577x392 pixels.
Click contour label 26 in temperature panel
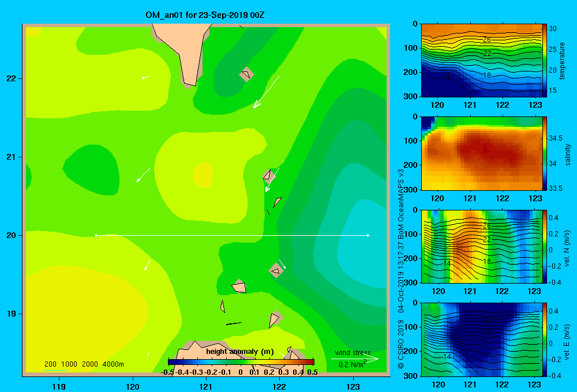coord(487,39)
